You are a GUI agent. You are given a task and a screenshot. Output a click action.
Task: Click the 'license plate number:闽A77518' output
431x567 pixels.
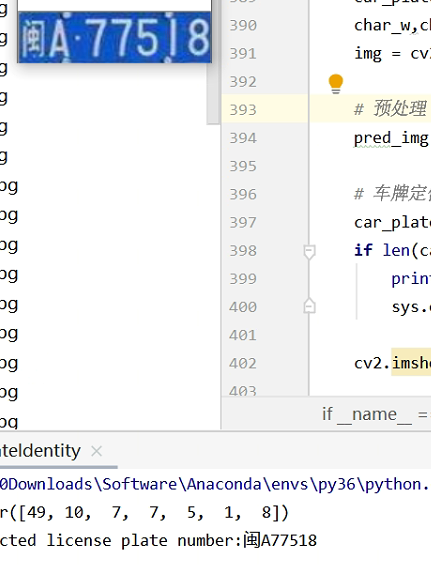(x=182, y=541)
